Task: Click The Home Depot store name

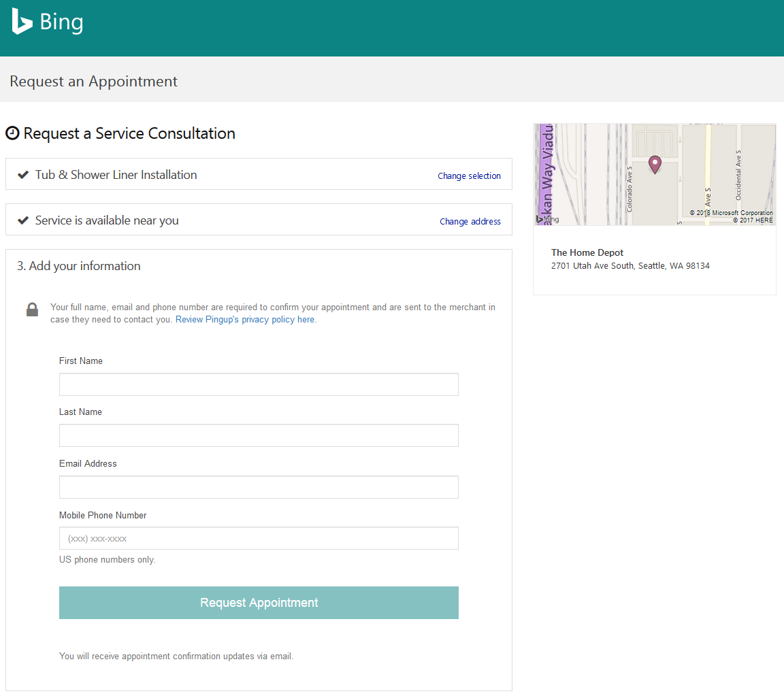Action: click(587, 252)
